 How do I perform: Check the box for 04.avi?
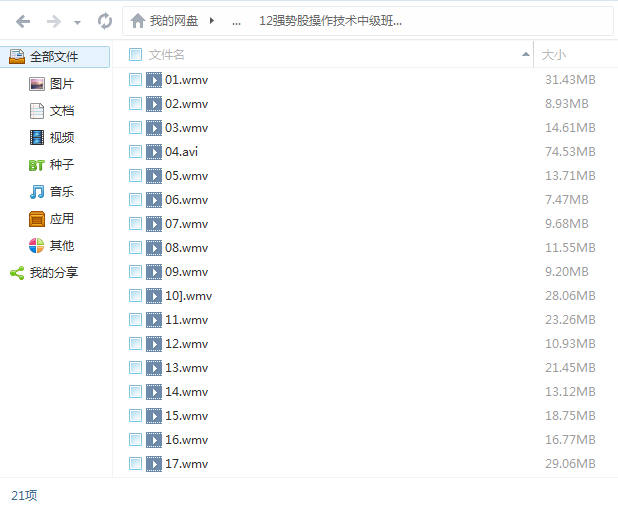tap(135, 152)
